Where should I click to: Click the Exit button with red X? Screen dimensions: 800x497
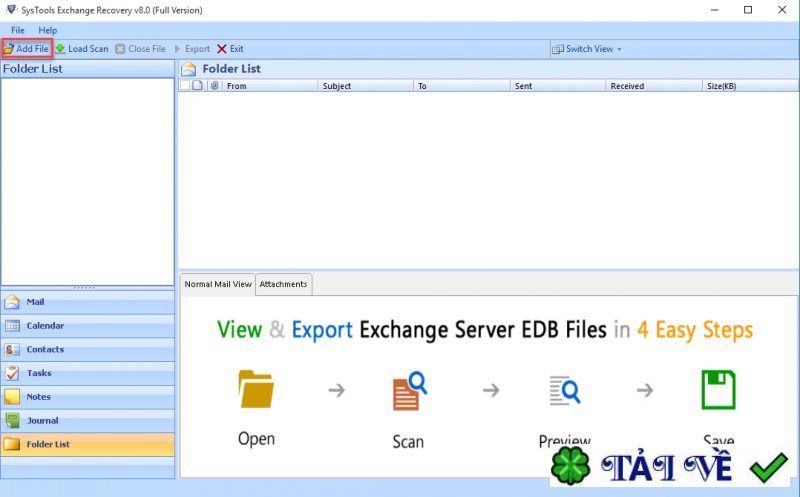coord(230,49)
